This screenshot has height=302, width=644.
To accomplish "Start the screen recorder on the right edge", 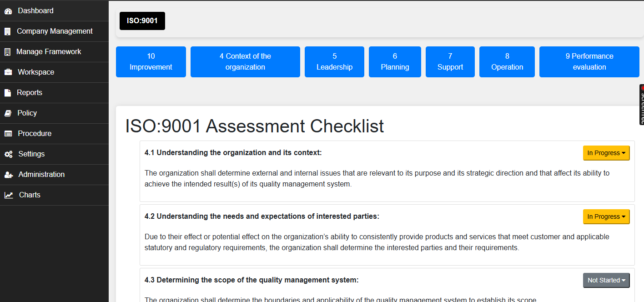I will tap(641, 105).
